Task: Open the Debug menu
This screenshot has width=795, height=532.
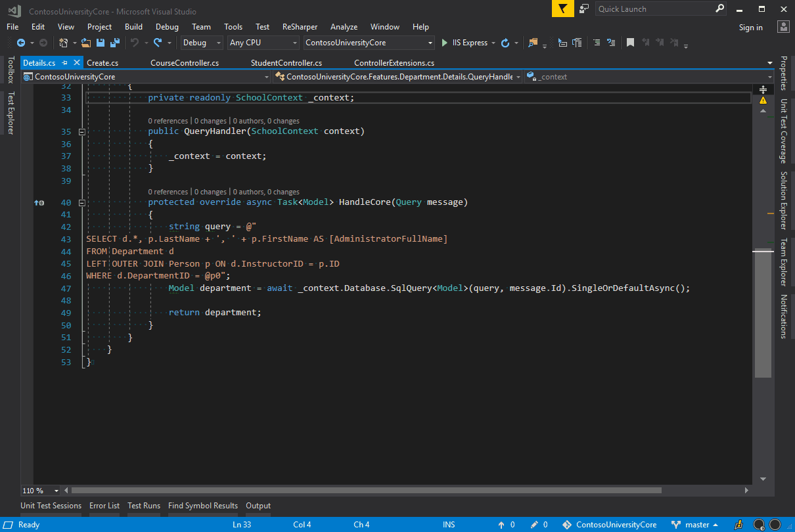Action: pyautogui.click(x=167, y=27)
